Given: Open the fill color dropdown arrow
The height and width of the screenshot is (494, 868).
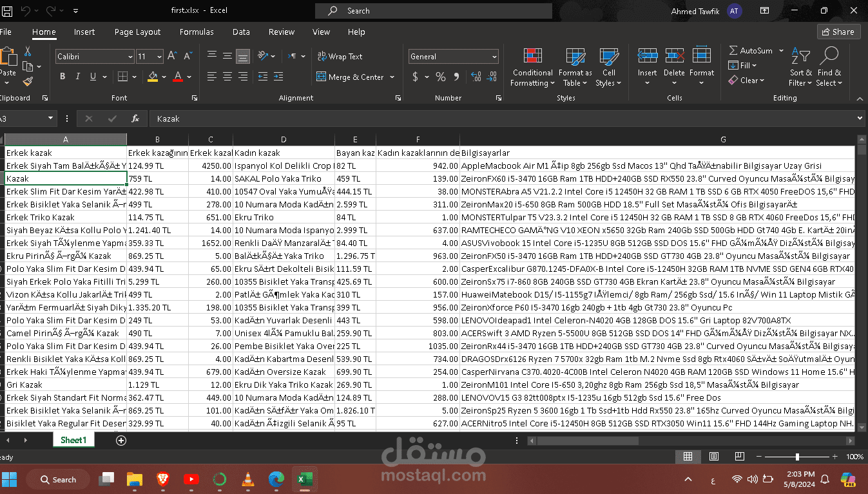Looking at the screenshot, I should click(164, 77).
